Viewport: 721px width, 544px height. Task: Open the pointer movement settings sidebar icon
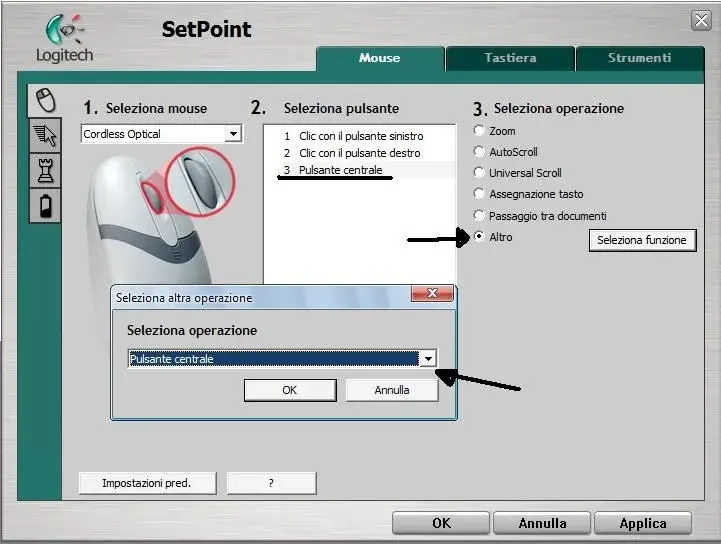click(x=45, y=135)
